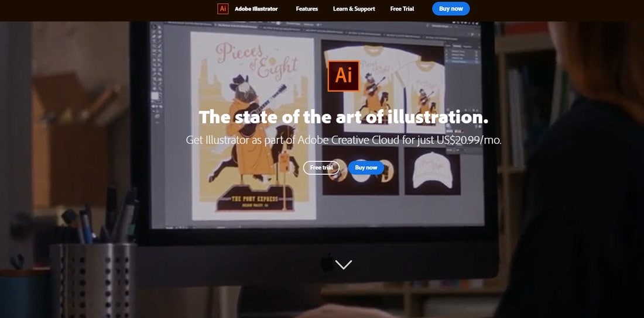Open the Features menu item
Viewport: 644px width, 318px height.
[307, 9]
